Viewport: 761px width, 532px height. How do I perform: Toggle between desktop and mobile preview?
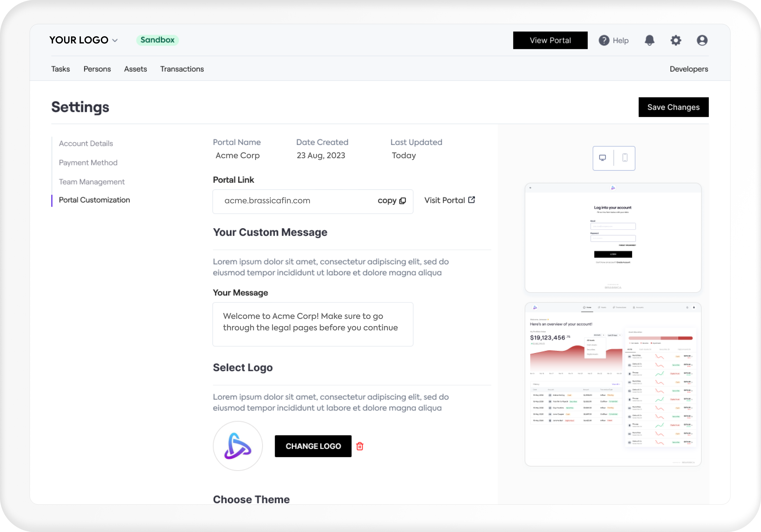click(x=614, y=158)
